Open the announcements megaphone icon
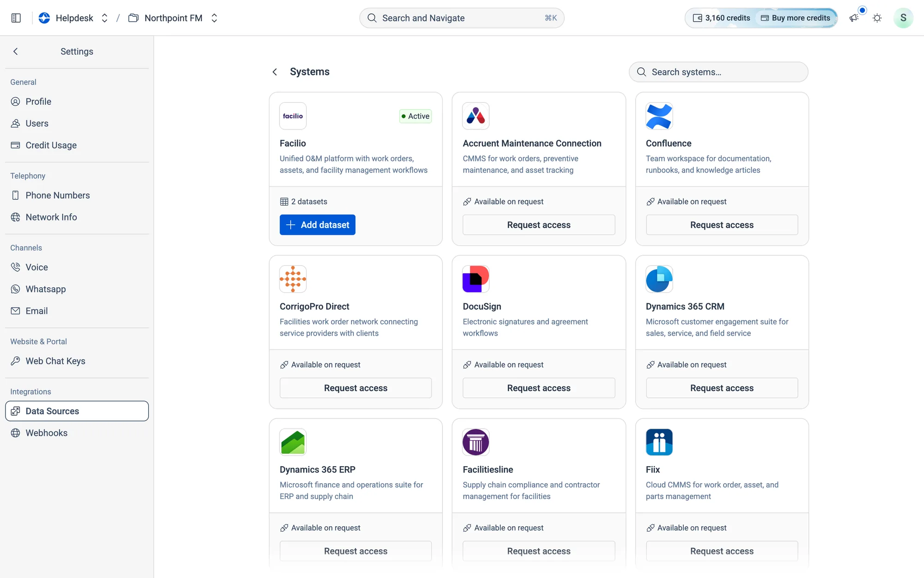The image size is (924, 578). (x=854, y=18)
